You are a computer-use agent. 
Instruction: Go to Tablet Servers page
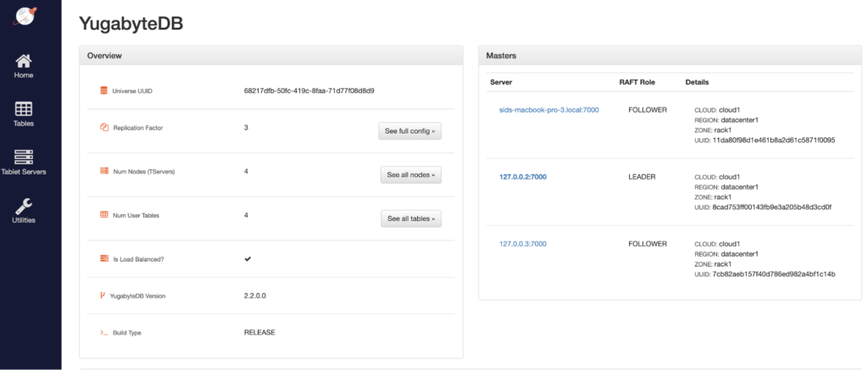tap(24, 157)
